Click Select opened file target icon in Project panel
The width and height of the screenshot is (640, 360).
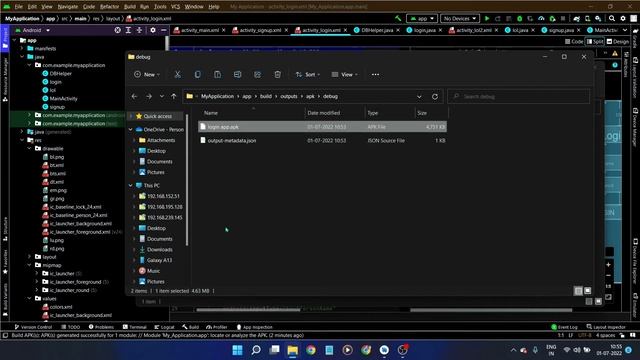[x=118, y=30]
